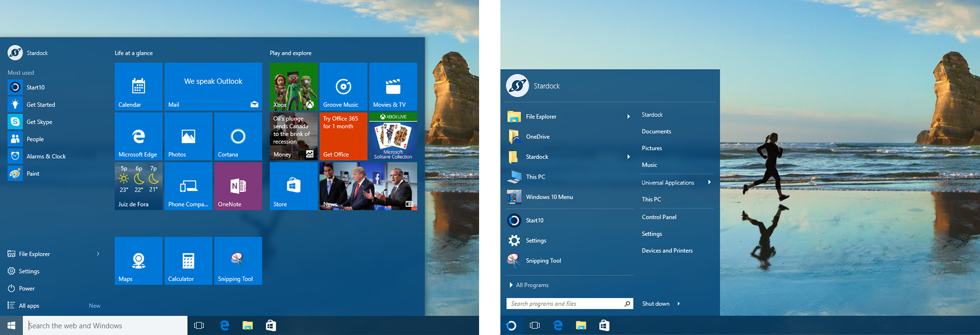Open the Xbox tile
Viewport: 980px width, 335px height.
tap(294, 86)
